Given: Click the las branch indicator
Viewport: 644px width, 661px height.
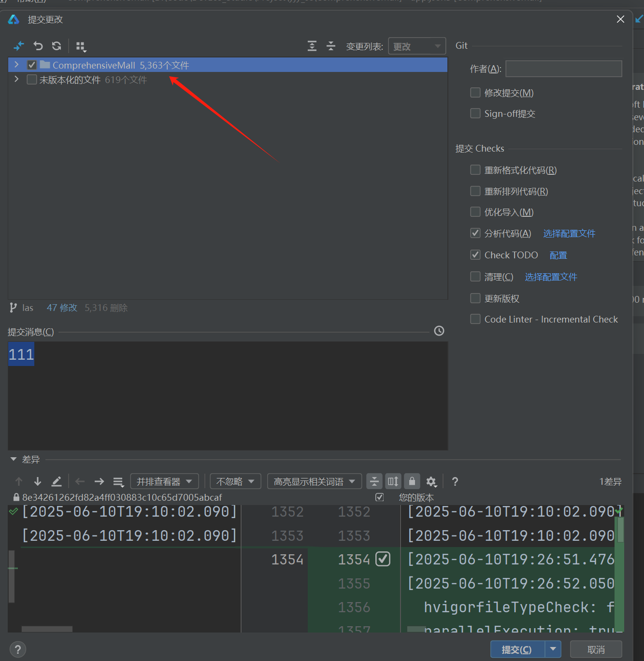Looking at the screenshot, I should coord(22,308).
